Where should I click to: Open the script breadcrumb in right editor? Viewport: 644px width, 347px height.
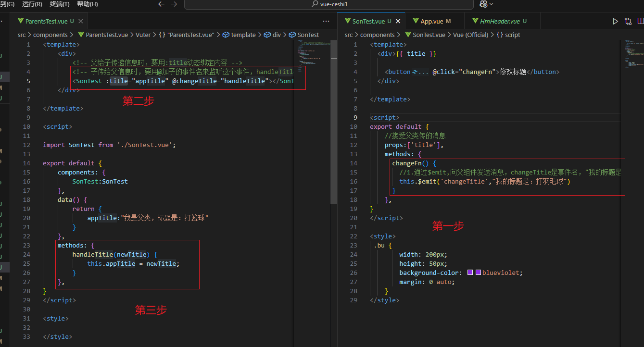tap(508, 35)
